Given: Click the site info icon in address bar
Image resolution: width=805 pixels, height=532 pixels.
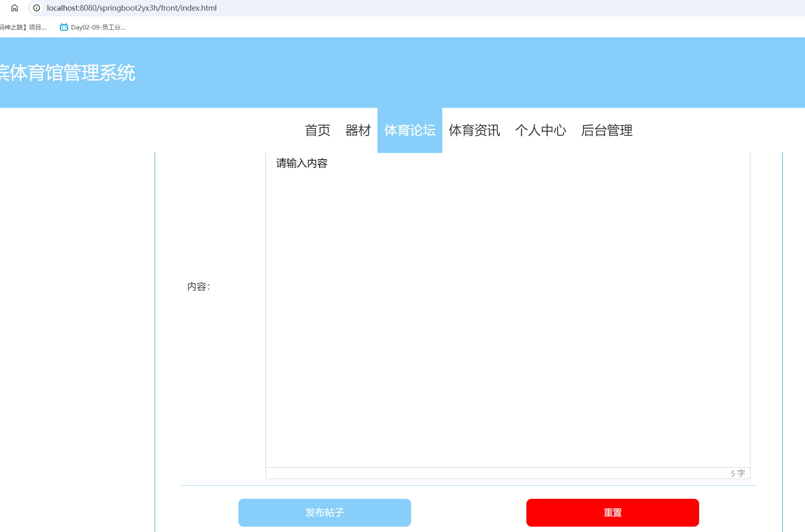Looking at the screenshot, I should [x=37, y=8].
